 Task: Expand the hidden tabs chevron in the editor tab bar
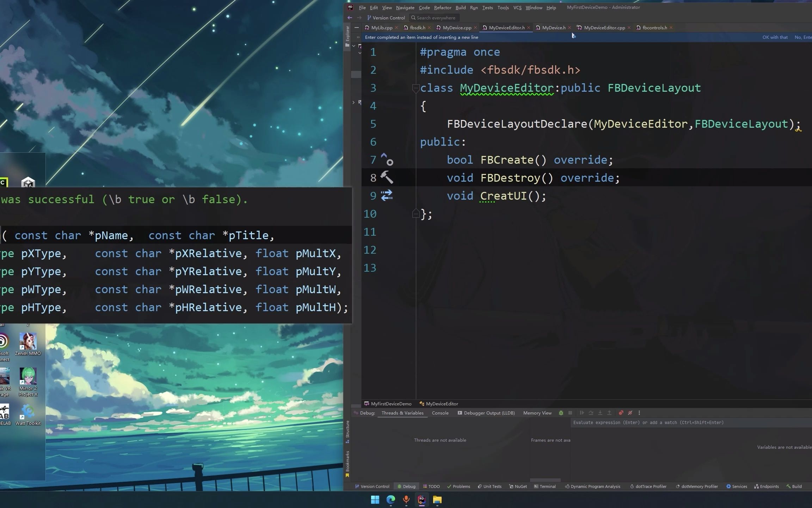pyautogui.click(x=358, y=37)
